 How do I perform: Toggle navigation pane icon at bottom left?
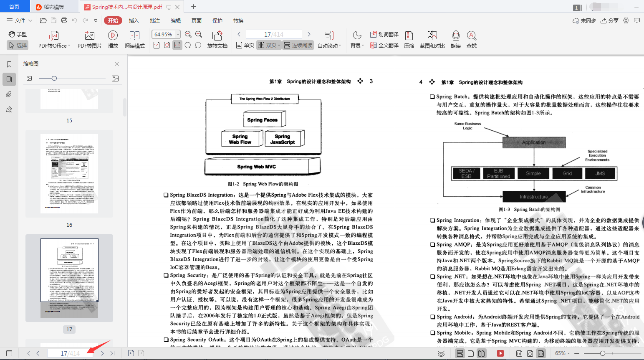pos(9,353)
